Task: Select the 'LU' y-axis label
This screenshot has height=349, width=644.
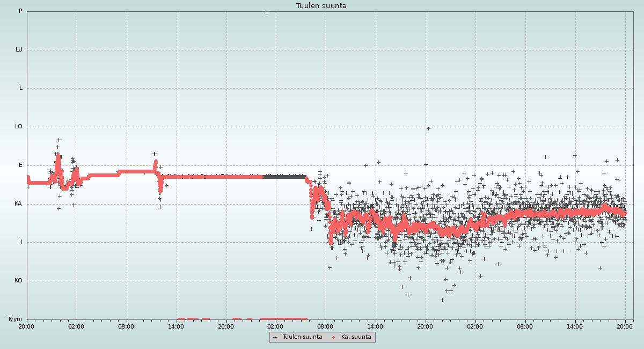Action: tap(19, 50)
